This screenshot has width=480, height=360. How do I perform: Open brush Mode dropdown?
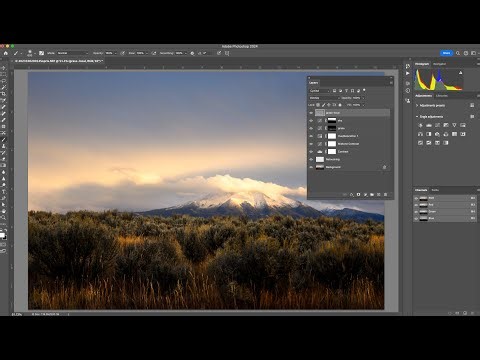[x=73, y=53]
